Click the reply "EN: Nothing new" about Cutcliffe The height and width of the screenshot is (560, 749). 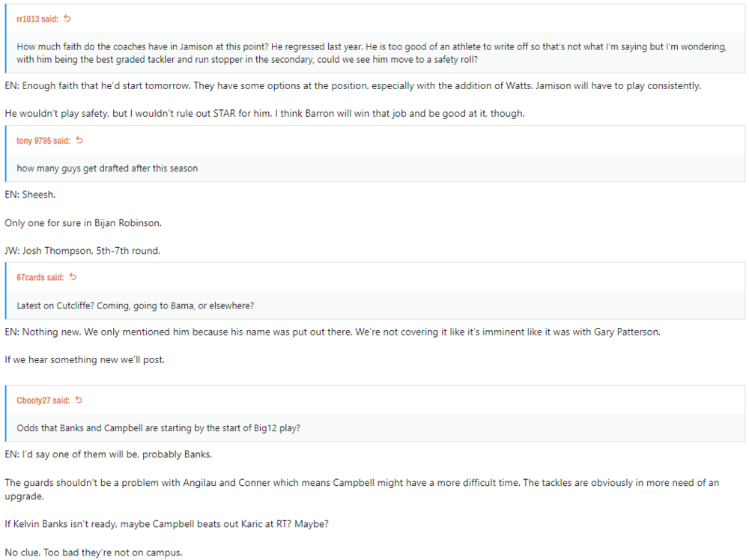pos(333,332)
